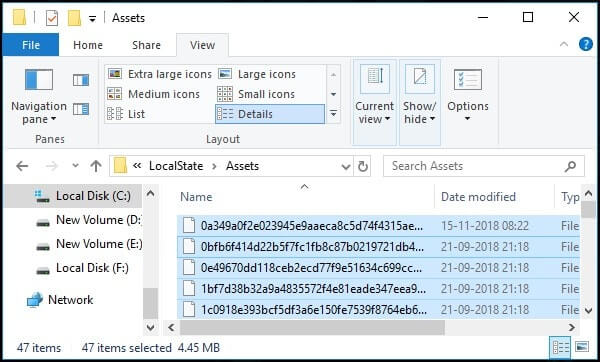This screenshot has height=362, width=600.
Task: Click the address bar folder icon
Action: (x=120, y=166)
